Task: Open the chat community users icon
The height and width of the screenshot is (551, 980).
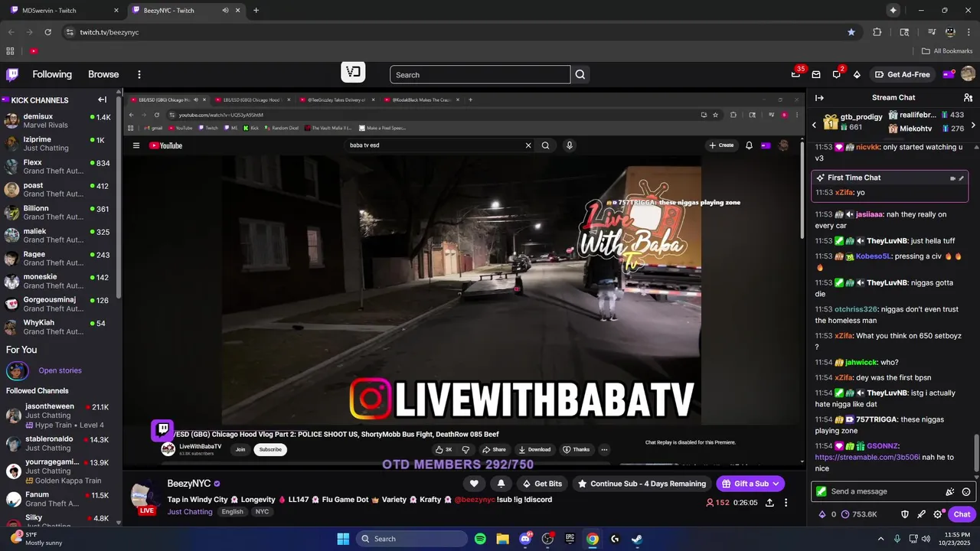Action: pos(968,98)
